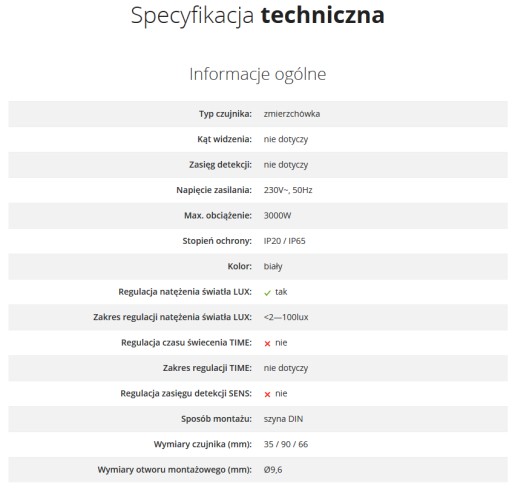Click the 'Typ czujnika:' label
The width and height of the screenshot is (512, 489).
pyautogui.click(x=225, y=114)
